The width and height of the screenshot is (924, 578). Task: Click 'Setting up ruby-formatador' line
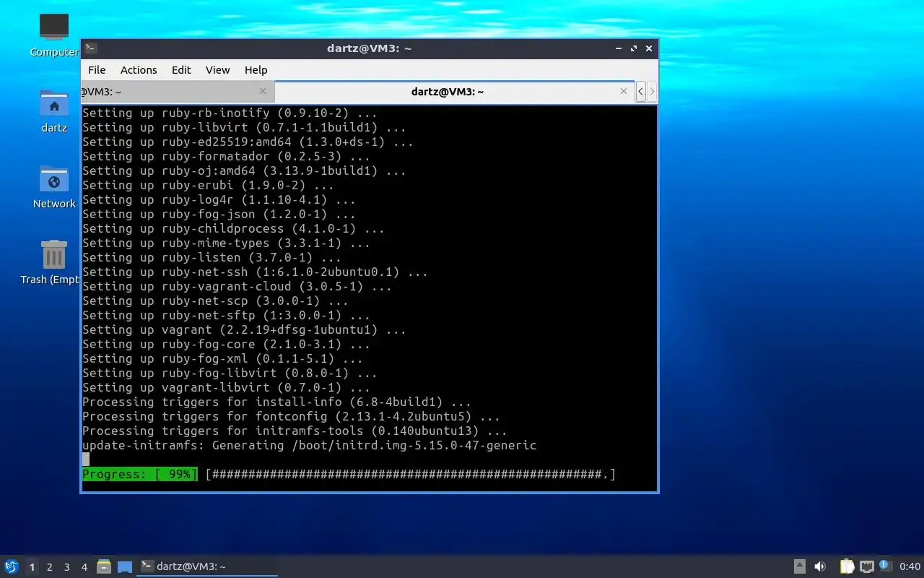click(x=226, y=156)
